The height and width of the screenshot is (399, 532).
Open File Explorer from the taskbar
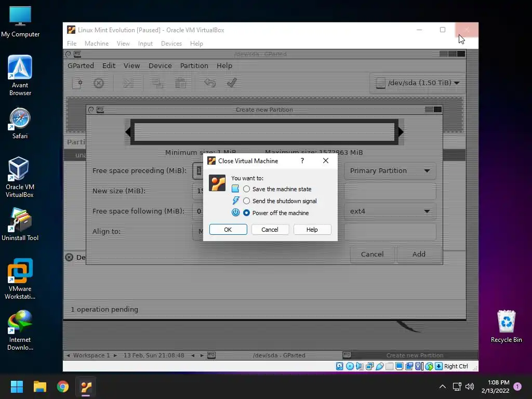coord(39,387)
